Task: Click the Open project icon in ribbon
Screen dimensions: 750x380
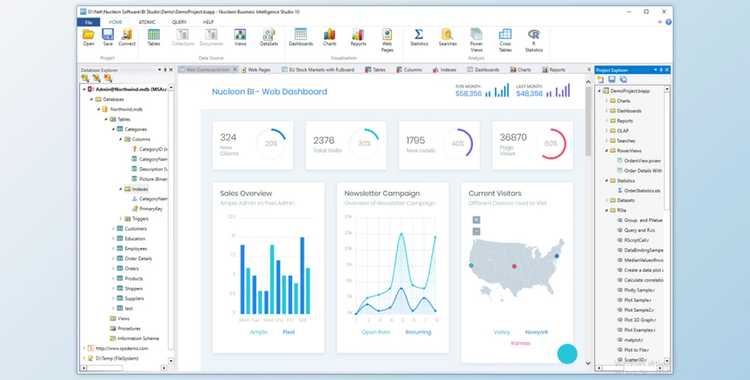Action: (x=88, y=38)
